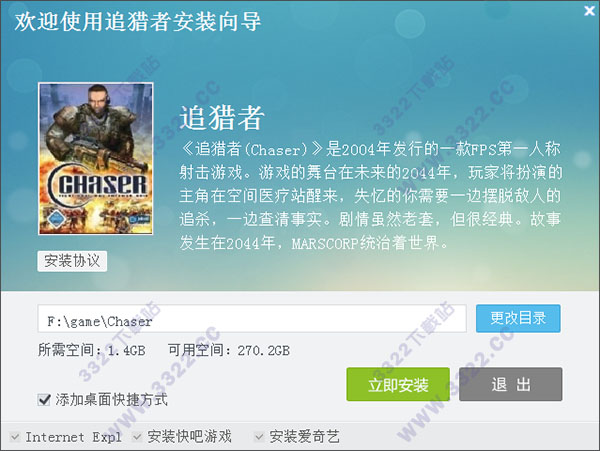Click the Chaser game cover image
This screenshot has width=600, height=451.
[96, 158]
